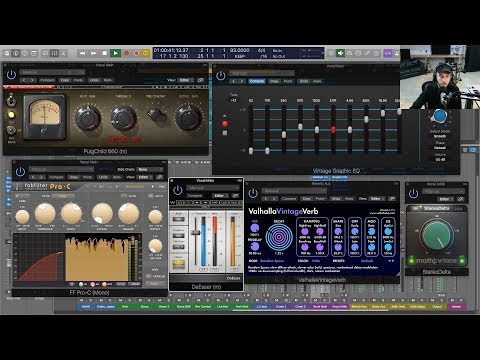Arm recording with the first red Record button
The image size is (480, 360).
point(127,53)
